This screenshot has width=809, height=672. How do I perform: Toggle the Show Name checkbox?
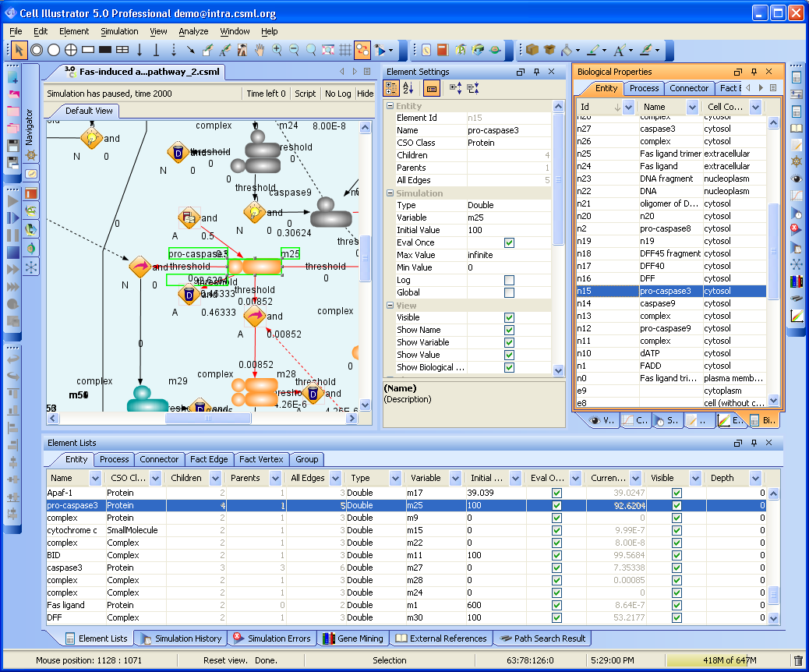click(509, 330)
